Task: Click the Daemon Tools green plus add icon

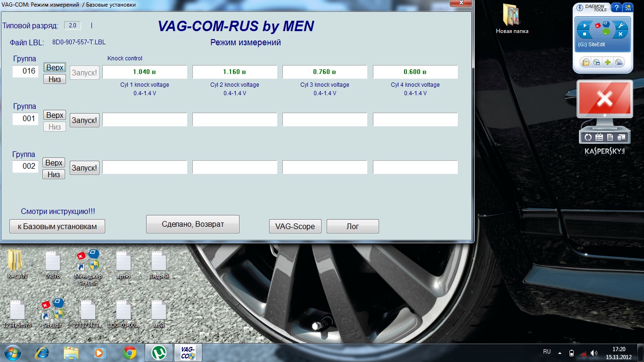Action: pyautogui.click(x=608, y=62)
